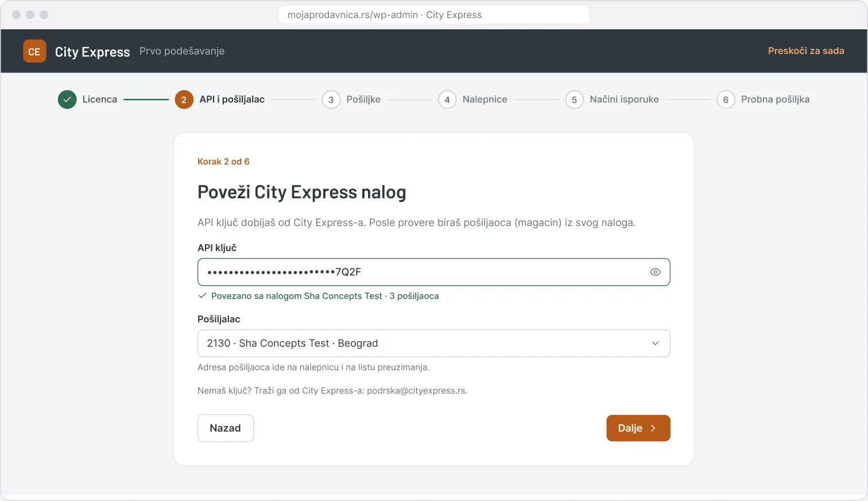Click the API ključ dobijaš description text

[417, 222]
